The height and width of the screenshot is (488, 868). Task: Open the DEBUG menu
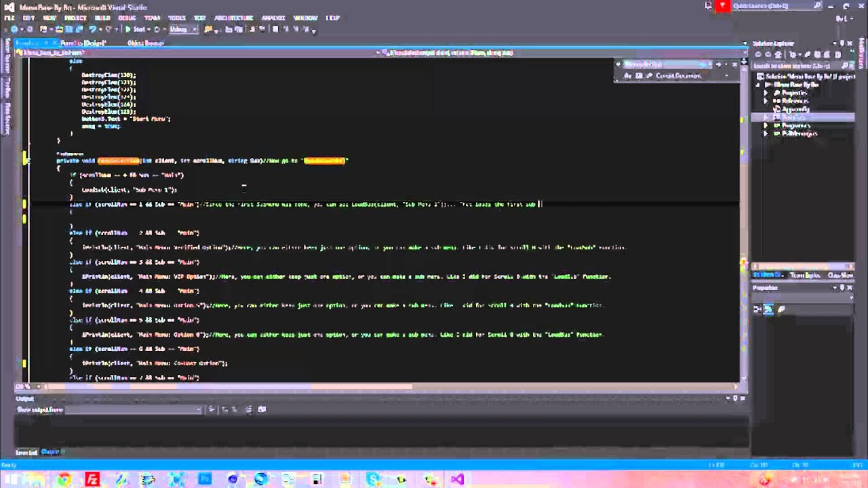[127, 18]
